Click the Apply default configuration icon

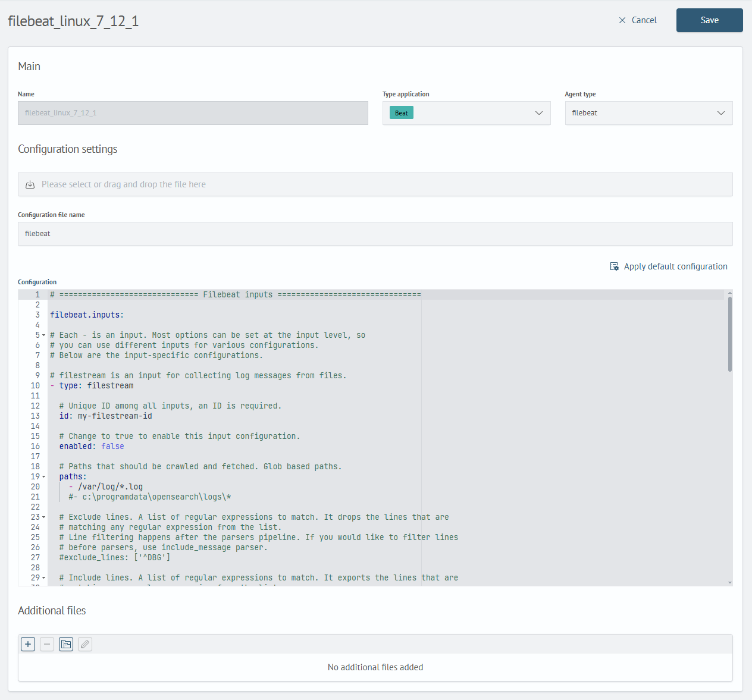pyautogui.click(x=615, y=266)
